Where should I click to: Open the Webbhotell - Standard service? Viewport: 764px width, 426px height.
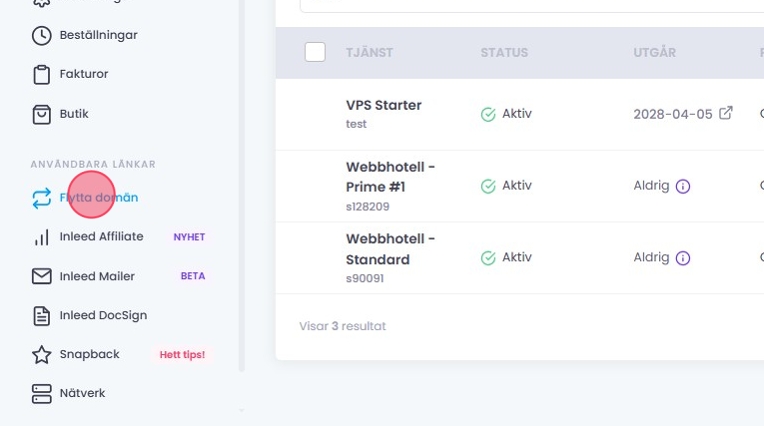[x=390, y=249]
